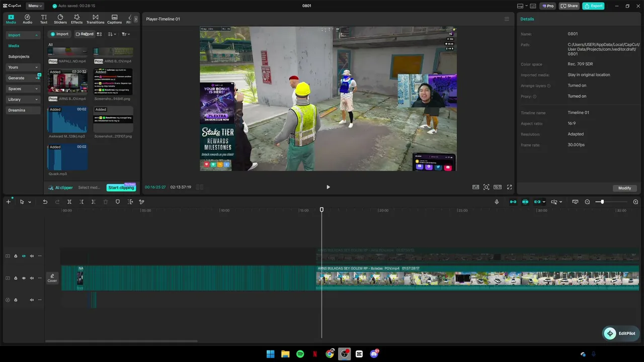644x362 pixels.
Task: Open the selection tool mode dropdown arrow
Action: click(x=30, y=202)
